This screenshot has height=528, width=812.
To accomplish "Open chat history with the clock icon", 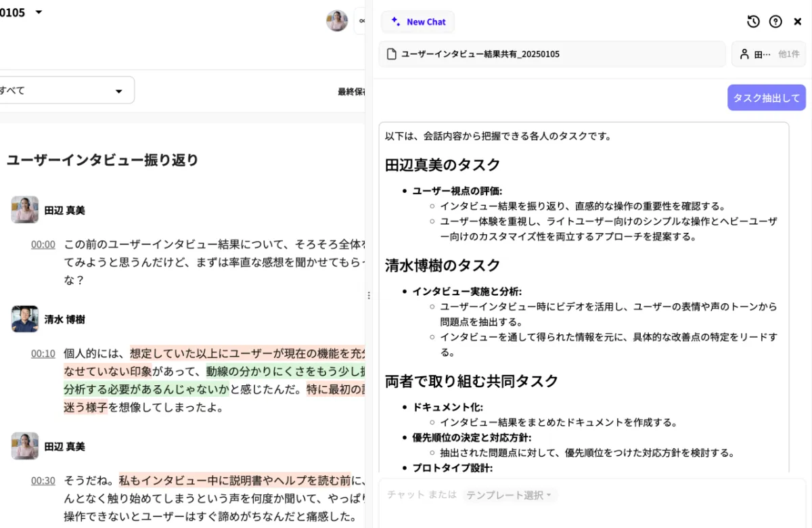I will pos(753,22).
